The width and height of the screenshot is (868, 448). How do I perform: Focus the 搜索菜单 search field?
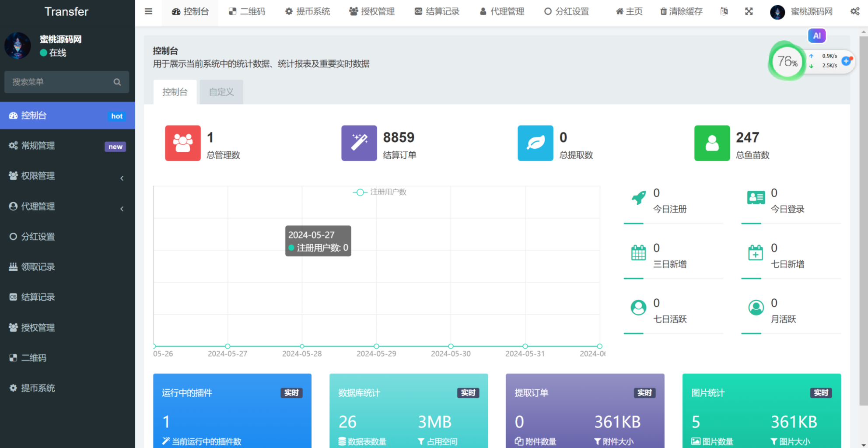[x=59, y=82]
